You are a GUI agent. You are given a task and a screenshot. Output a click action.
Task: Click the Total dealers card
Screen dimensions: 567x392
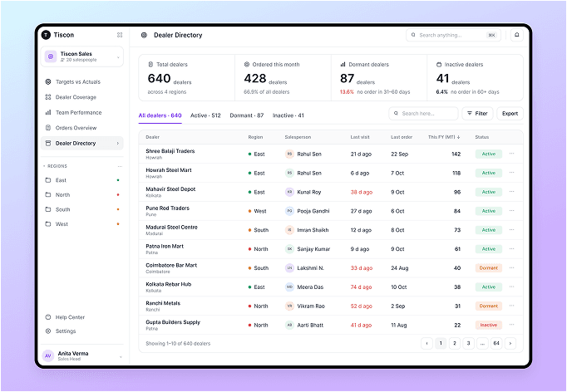click(x=186, y=78)
